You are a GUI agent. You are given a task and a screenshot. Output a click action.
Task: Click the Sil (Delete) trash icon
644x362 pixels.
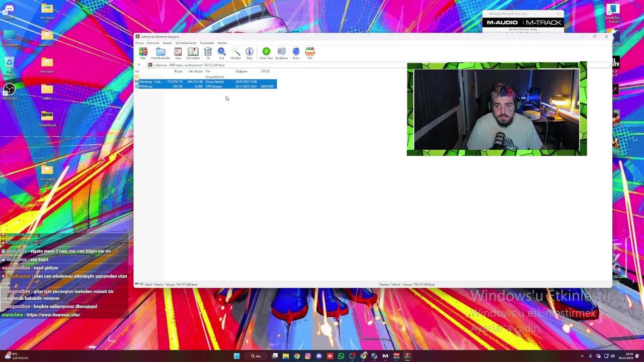point(208,53)
